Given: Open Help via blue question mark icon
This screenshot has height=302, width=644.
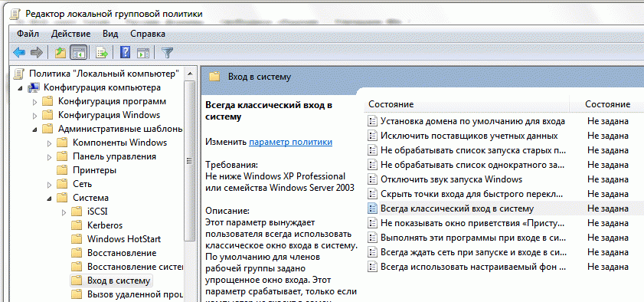Looking at the screenshot, I should pyautogui.click(x=125, y=53).
